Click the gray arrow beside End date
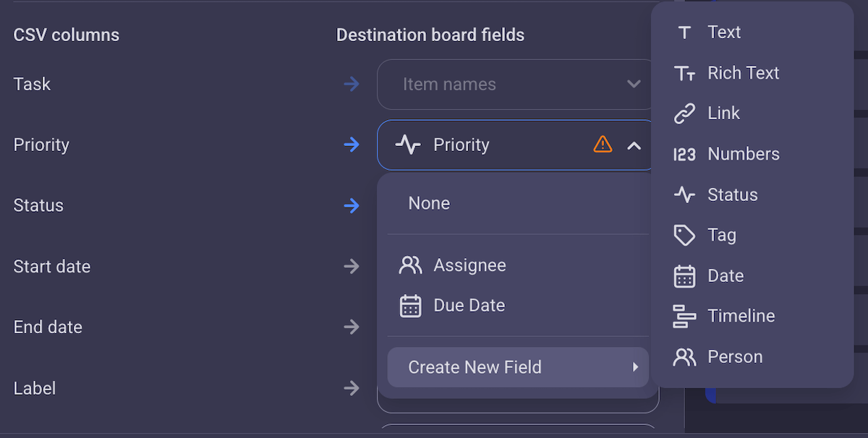The image size is (868, 438). (352, 327)
